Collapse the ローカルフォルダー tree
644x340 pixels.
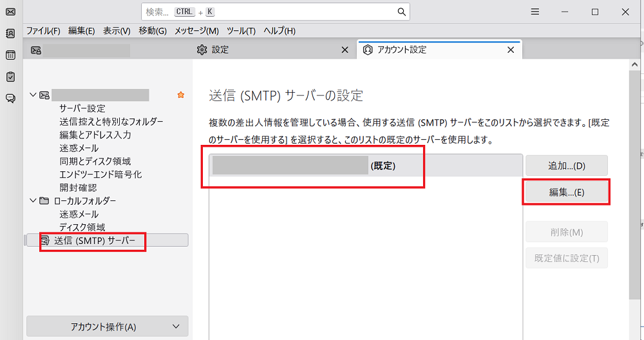click(33, 201)
